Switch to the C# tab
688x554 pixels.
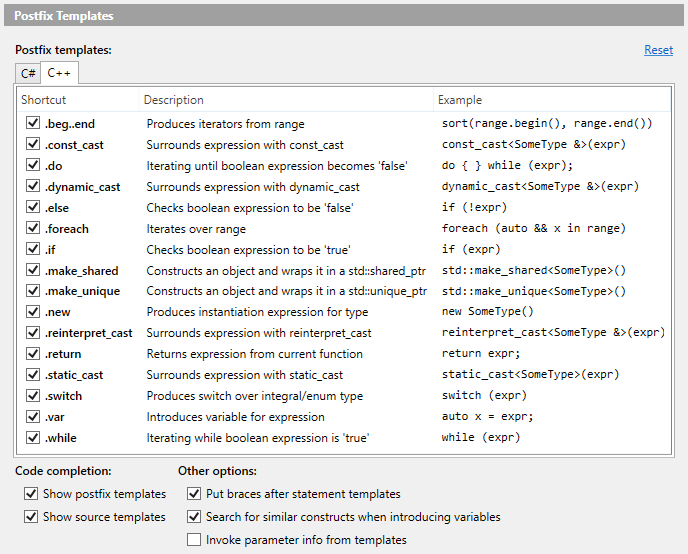coord(28,73)
